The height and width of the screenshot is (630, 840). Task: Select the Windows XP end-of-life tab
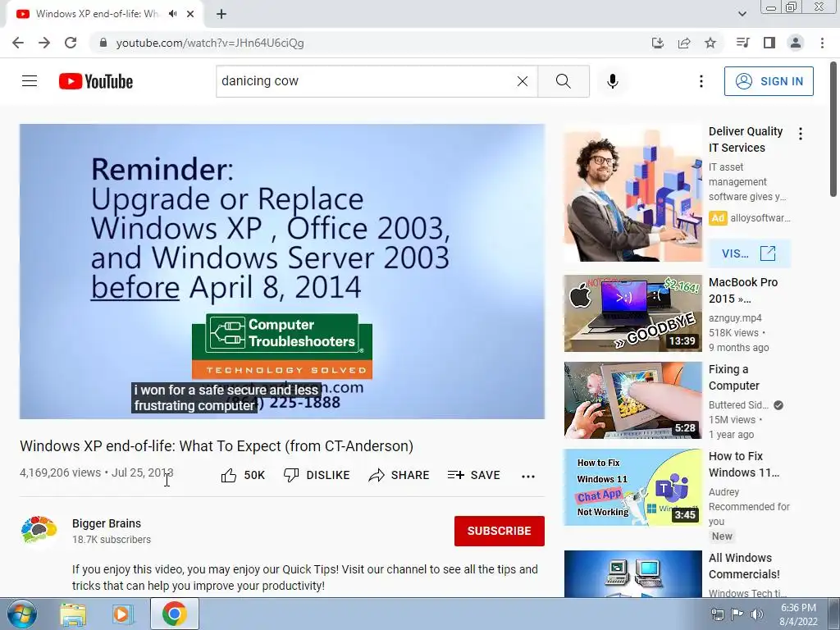(104, 14)
